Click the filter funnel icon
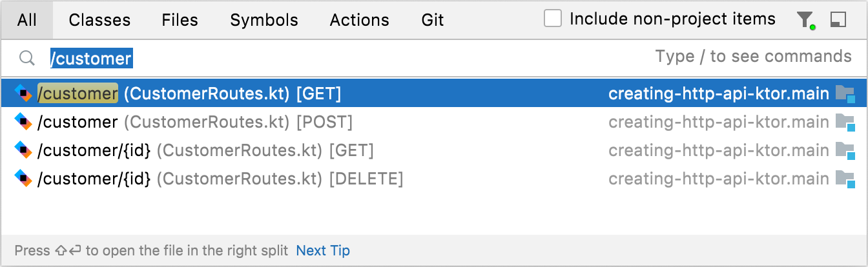 pyautogui.click(x=805, y=20)
